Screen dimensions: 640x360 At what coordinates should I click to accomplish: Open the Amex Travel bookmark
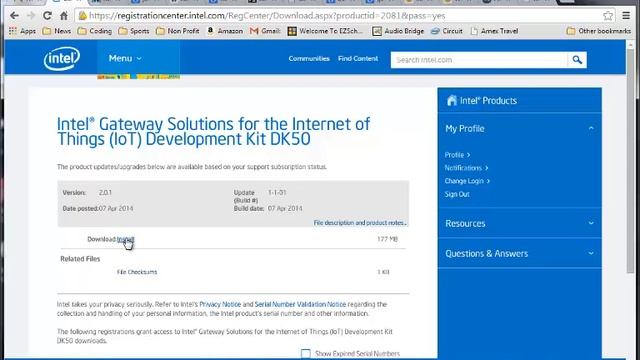pyautogui.click(x=494, y=31)
